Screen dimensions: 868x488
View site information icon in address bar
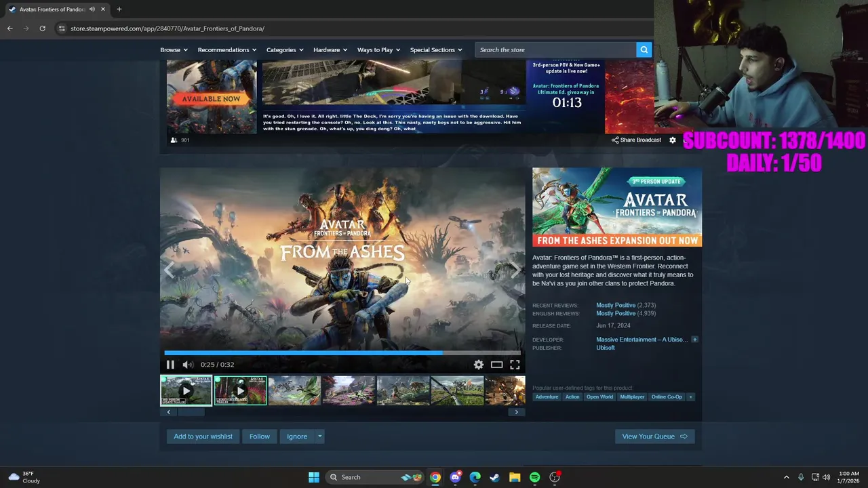pyautogui.click(x=62, y=28)
